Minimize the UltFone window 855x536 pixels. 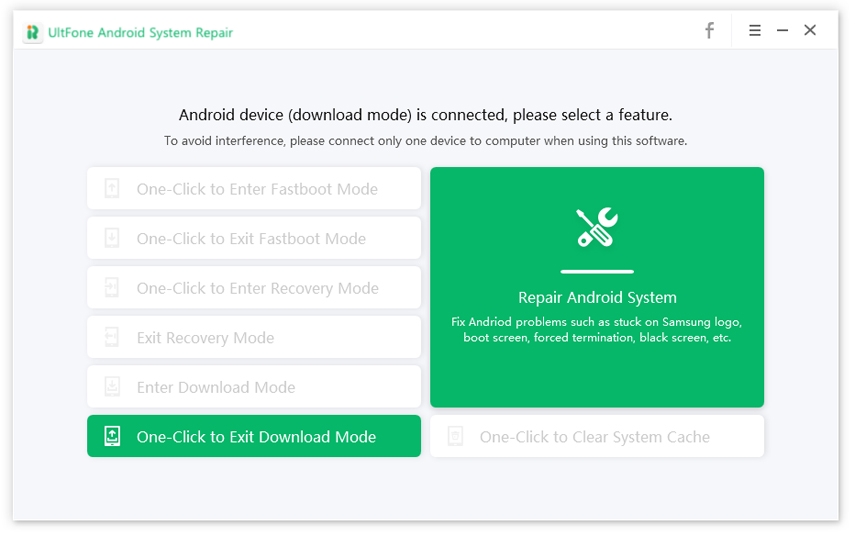click(782, 31)
